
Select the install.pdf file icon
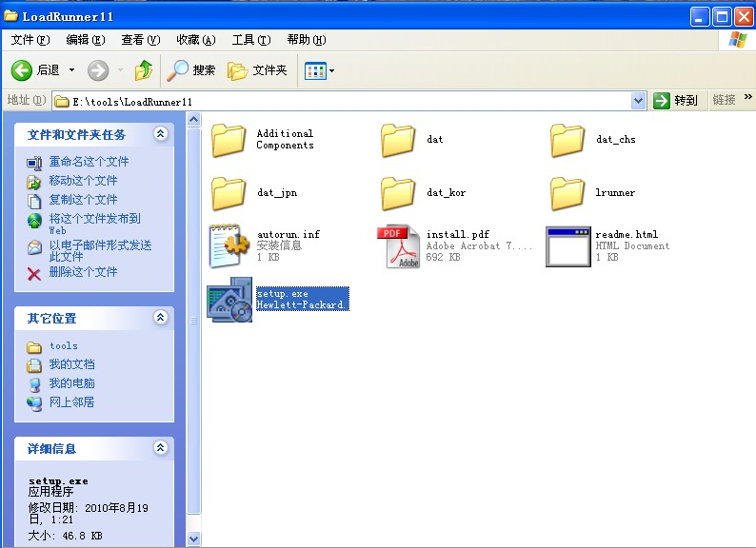(x=399, y=246)
